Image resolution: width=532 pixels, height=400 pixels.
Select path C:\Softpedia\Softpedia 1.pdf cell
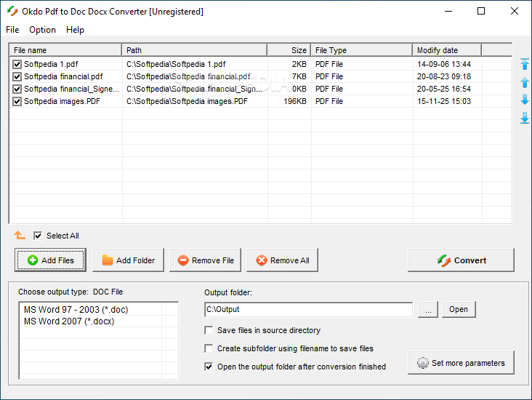click(176, 64)
